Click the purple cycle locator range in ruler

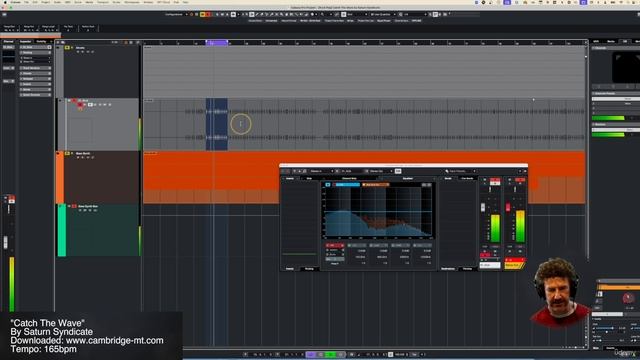pos(217,42)
